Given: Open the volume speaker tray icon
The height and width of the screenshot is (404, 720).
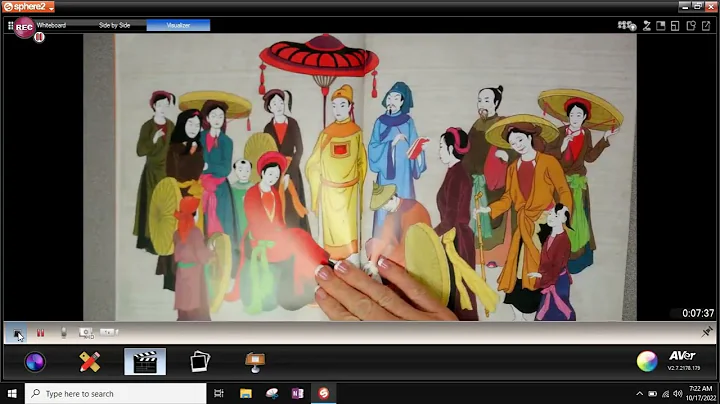Looking at the screenshot, I should (678, 394).
